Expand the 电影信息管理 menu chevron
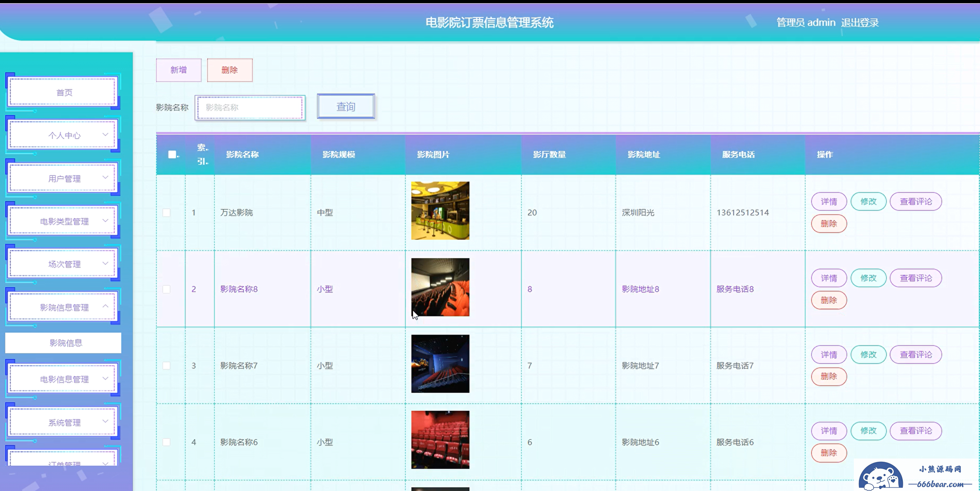The image size is (980, 491). click(105, 378)
